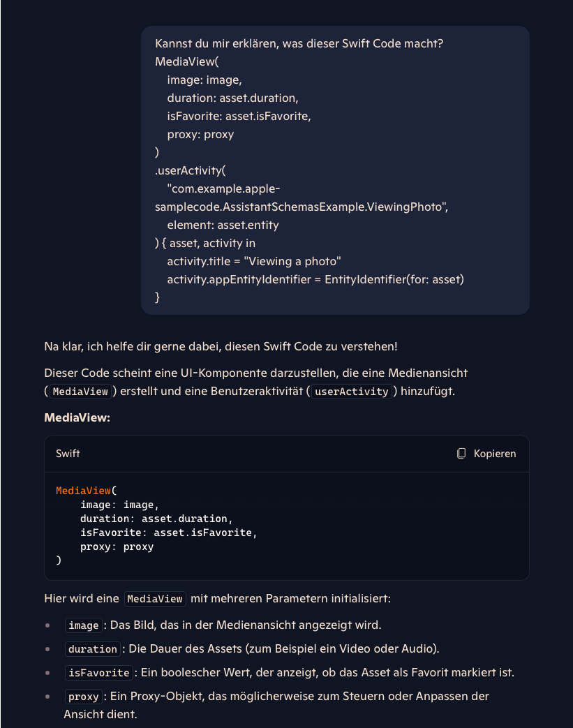Click the inline MediaView code badge in the explanation
This screenshot has height=728, width=573.
point(80,392)
